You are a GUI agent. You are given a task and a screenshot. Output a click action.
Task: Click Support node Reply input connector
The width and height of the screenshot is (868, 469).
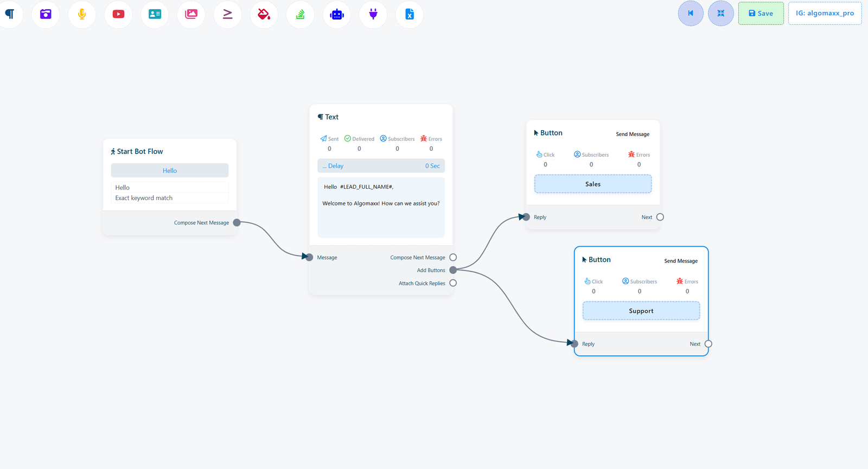tap(575, 344)
